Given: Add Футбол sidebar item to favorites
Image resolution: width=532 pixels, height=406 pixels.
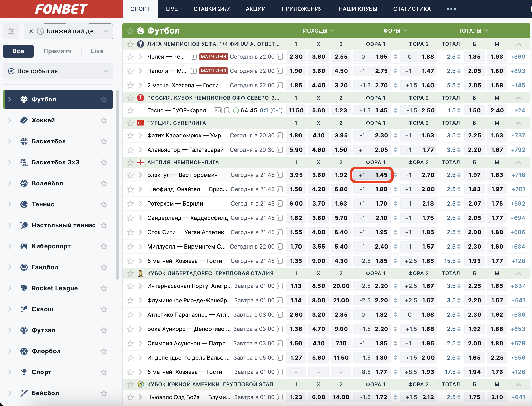Looking at the screenshot, I should coord(104,99).
